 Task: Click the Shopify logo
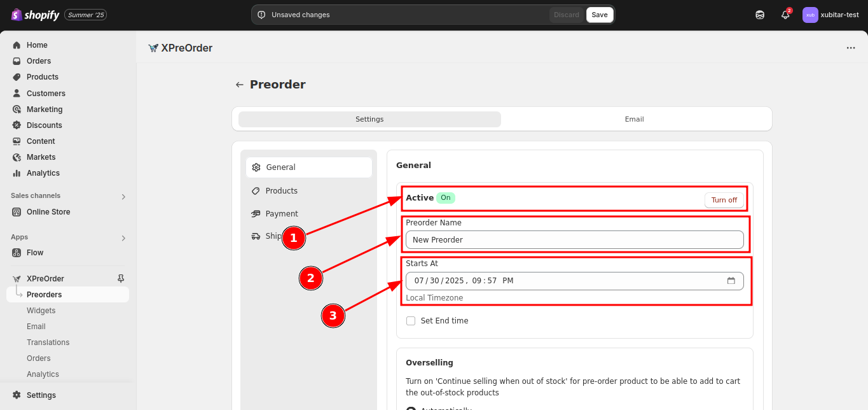coord(36,15)
